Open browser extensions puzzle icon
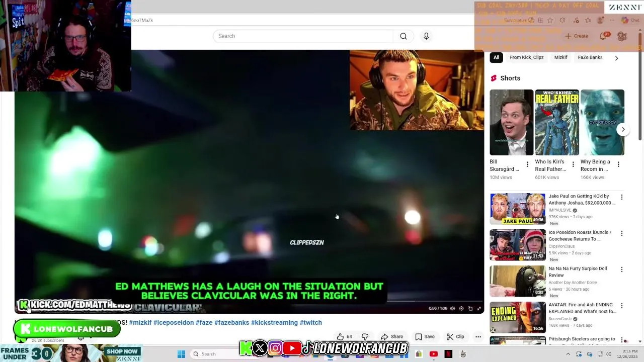The height and width of the screenshot is (362, 644). click(562, 20)
